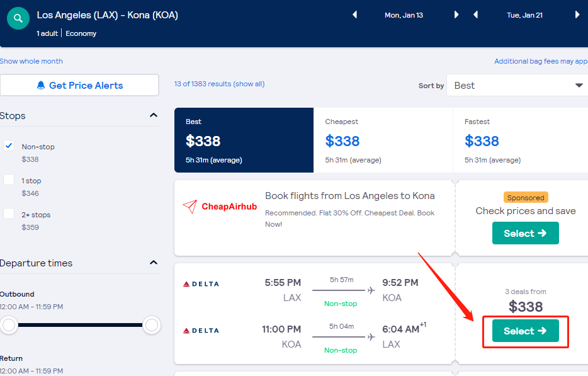Go to next departure date after Mon, Jan 13

click(456, 15)
